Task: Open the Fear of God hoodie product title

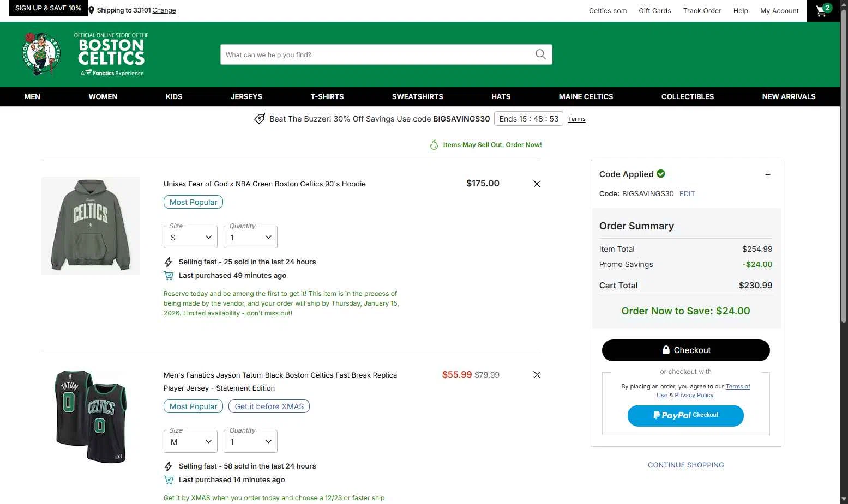Action: 264,184
